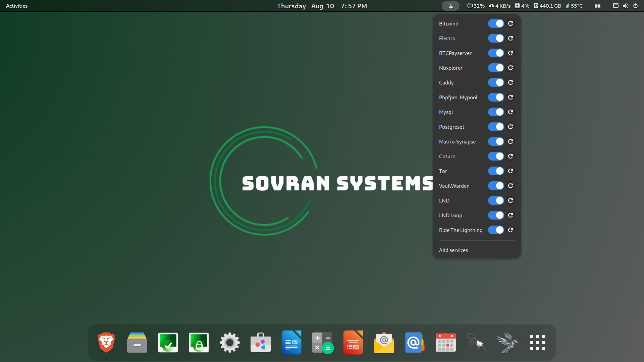Toggle the Postgresql service switch

point(496,127)
